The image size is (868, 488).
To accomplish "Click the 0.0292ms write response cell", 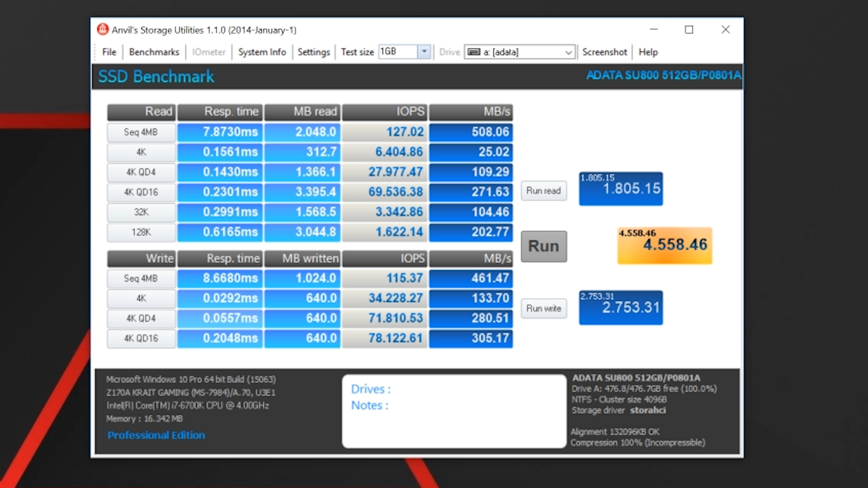I will (220, 298).
